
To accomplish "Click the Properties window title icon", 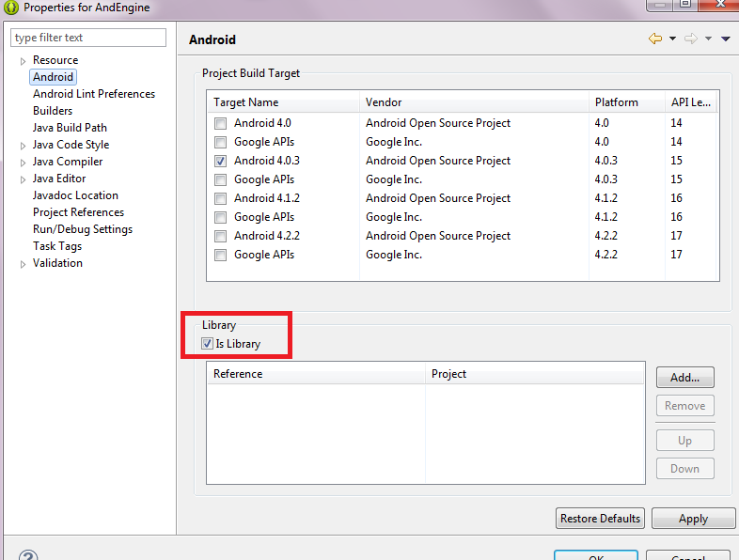I will [x=11, y=8].
